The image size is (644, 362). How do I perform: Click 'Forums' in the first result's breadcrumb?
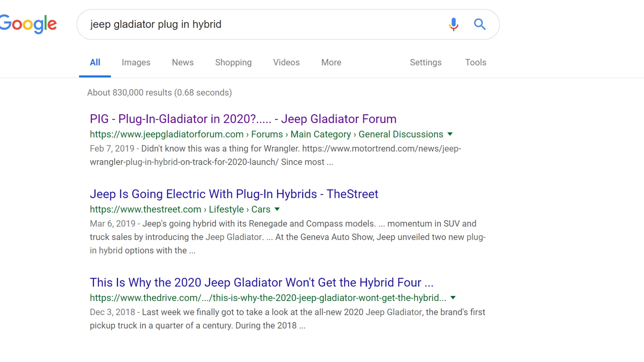267,134
